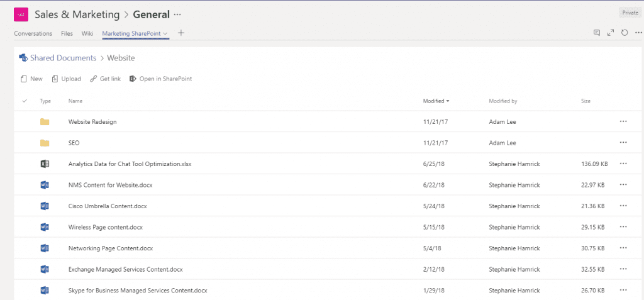Viewport: 644px width, 300px height.
Task: Open more actions for SEO folder
Action: point(623,143)
